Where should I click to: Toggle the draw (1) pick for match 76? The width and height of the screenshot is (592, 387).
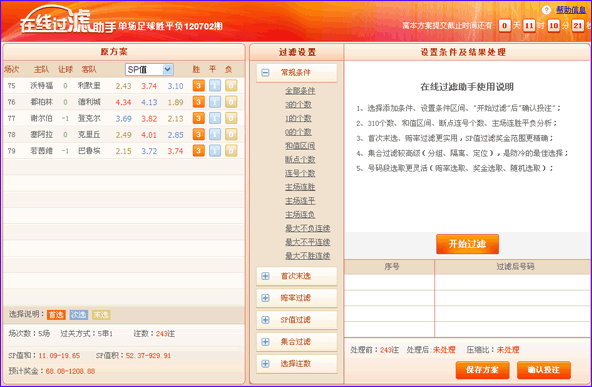pyautogui.click(x=215, y=102)
